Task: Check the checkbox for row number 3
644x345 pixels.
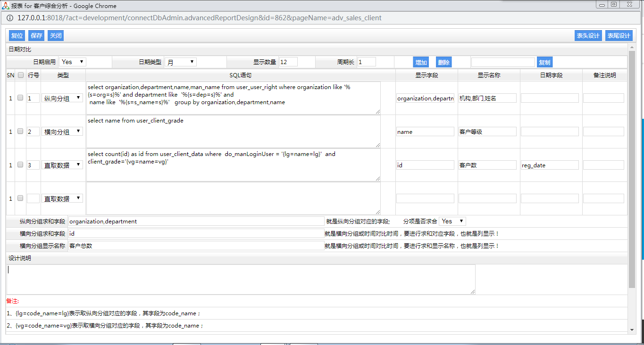Action: tap(20, 165)
